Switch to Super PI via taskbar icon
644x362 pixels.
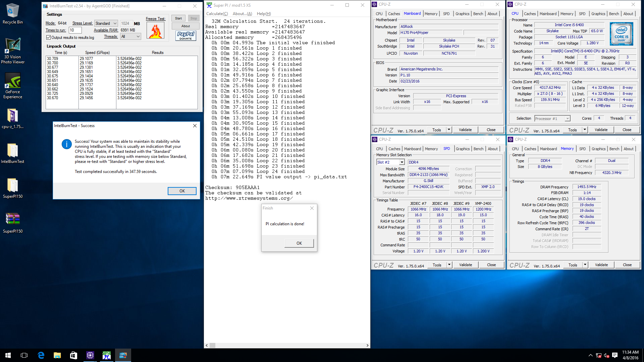(x=107, y=355)
